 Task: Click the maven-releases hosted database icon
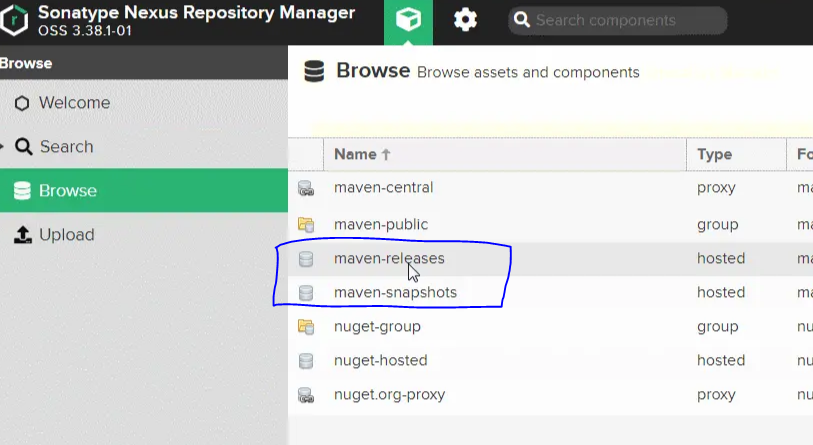(x=306, y=259)
